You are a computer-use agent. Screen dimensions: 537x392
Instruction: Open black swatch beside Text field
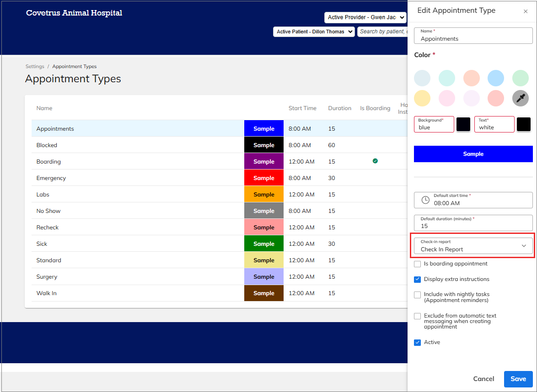pyautogui.click(x=523, y=124)
